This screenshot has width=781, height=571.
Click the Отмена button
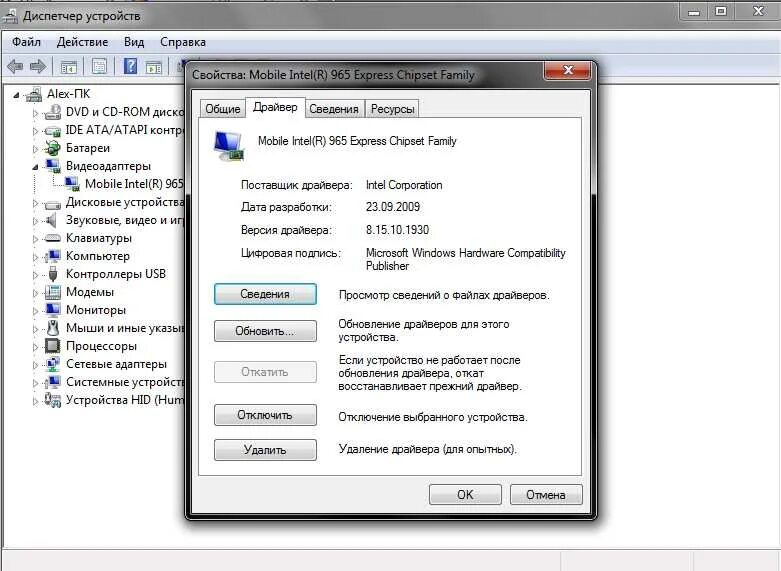tap(546, 495)
